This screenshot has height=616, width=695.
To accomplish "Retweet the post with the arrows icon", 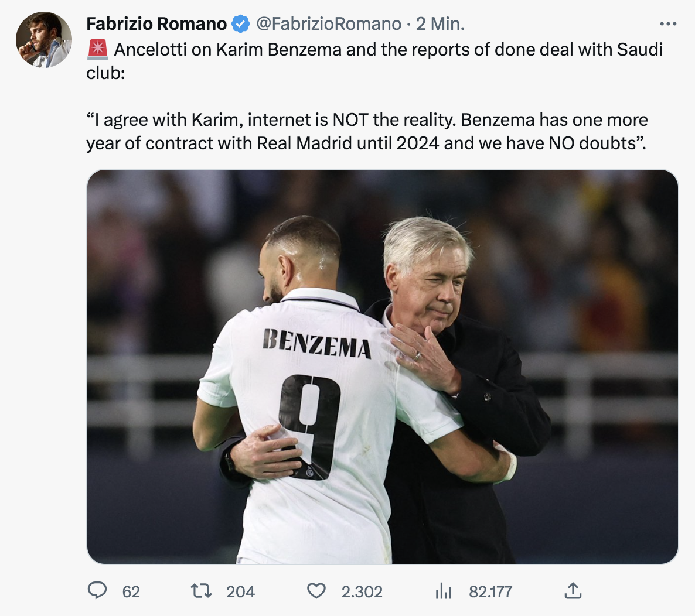I will click(202, 591).
